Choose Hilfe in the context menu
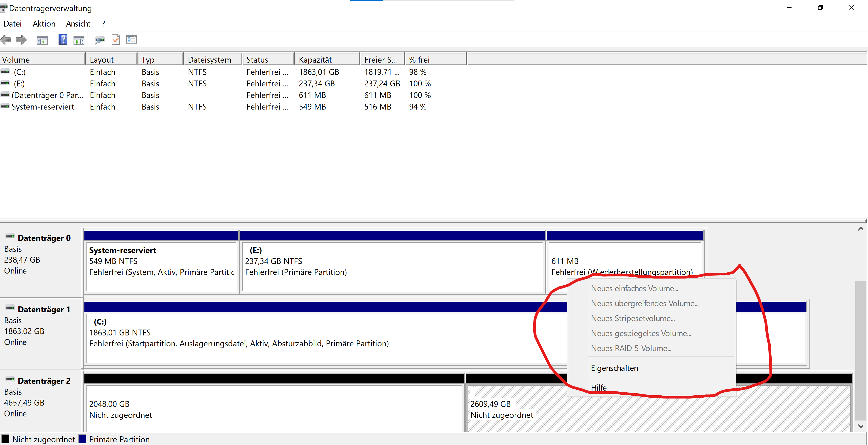 [x=599, y=387]
